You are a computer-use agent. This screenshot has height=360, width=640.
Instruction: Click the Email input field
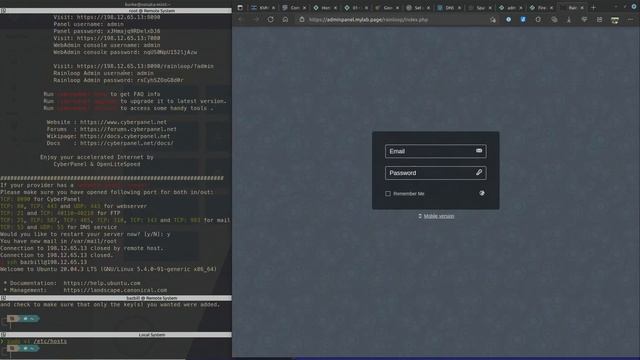[x=436, y=151]
